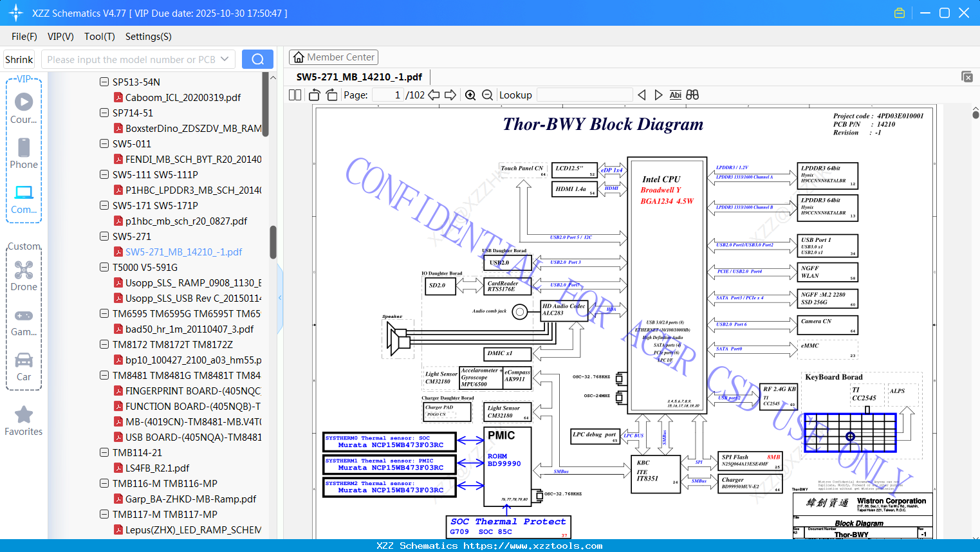Open Caboom_ICL_20200319.pdf in the tree
Viewport: 980px width, 552px height.
[183, 97]
